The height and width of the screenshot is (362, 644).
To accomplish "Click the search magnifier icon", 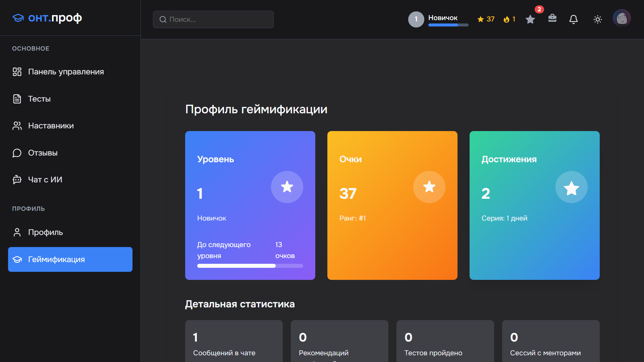I will click(163, 19).
